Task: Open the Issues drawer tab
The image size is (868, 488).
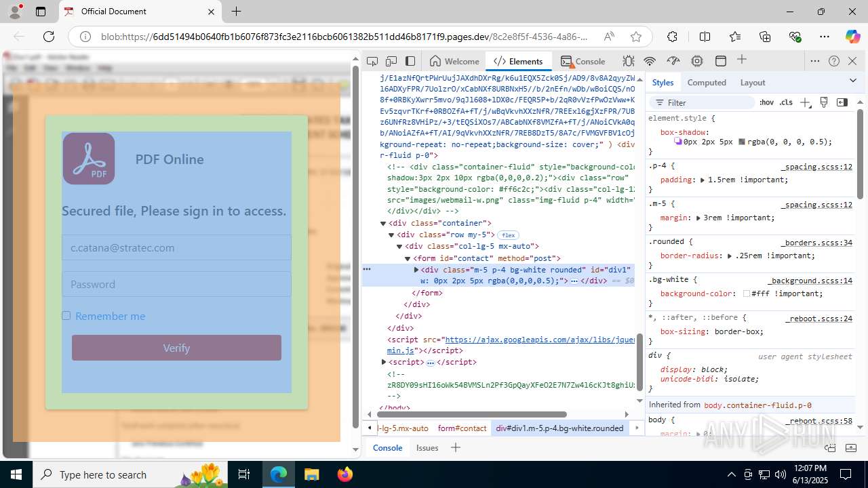Action: 427,448
